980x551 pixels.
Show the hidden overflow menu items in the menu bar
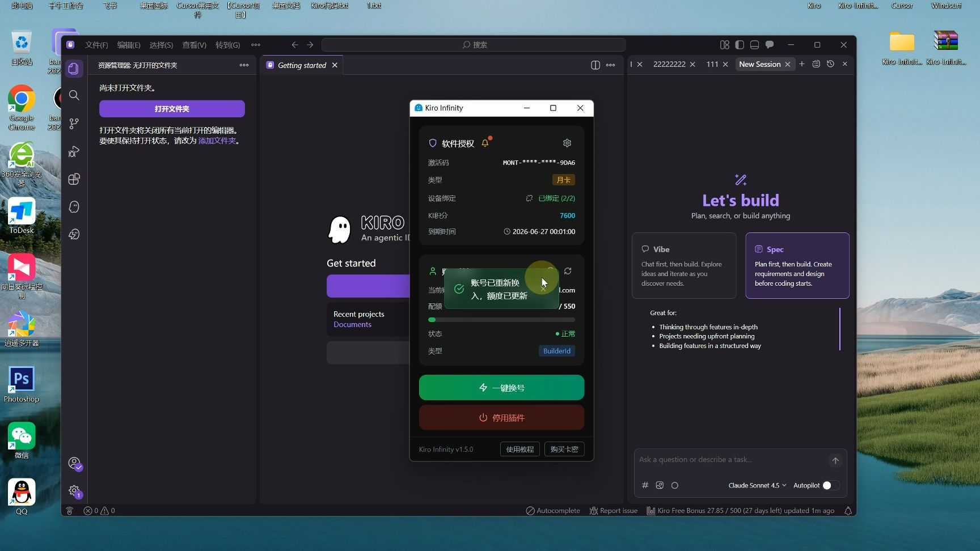tap(256, 45)
